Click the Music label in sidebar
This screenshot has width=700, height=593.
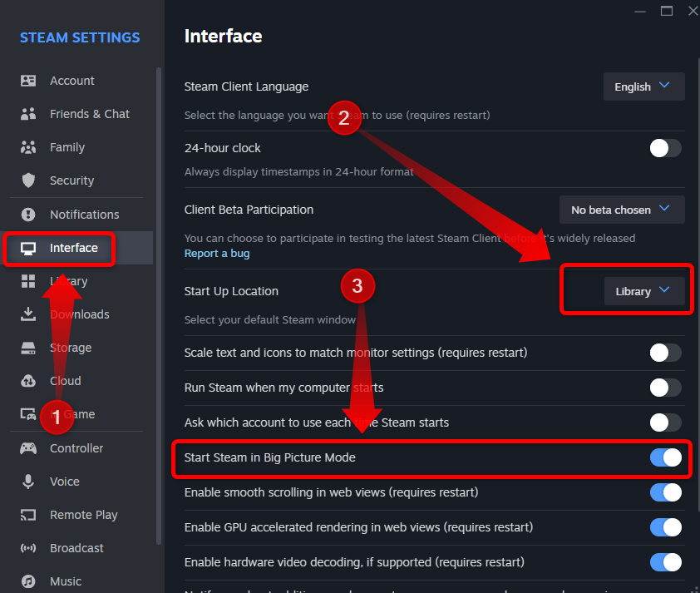click(66, 581)
